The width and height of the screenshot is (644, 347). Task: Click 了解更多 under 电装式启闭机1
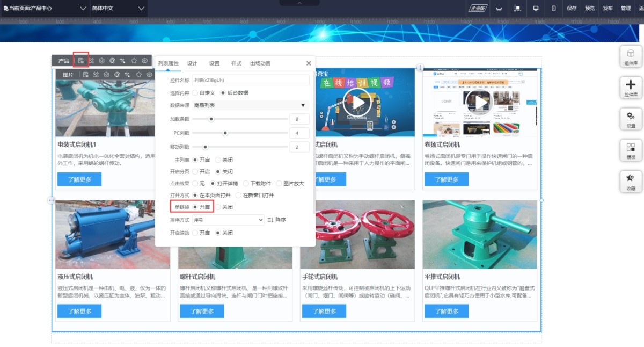(79, 179)
